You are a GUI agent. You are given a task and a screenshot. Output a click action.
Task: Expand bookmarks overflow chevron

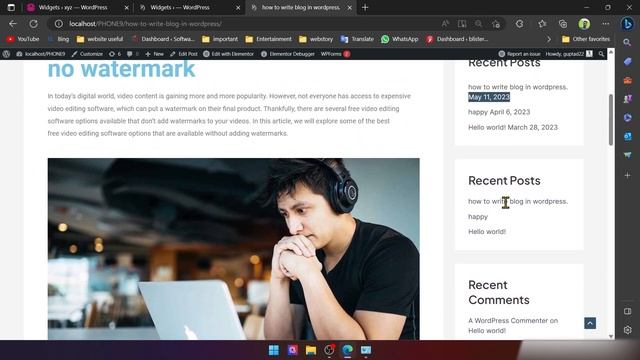tap(549, 39)
